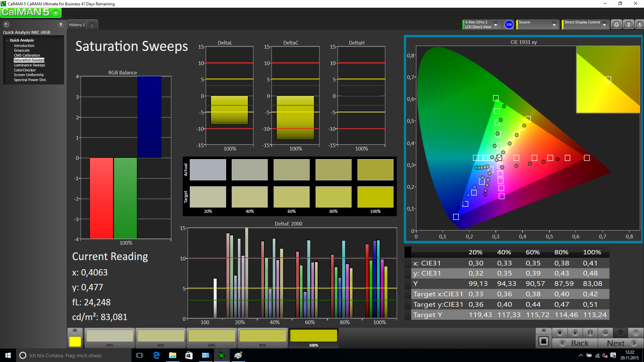Open the Spectral Power Dist. page
Image resolution: width=644 pixels, height=362 pixels.
point(30,80)
